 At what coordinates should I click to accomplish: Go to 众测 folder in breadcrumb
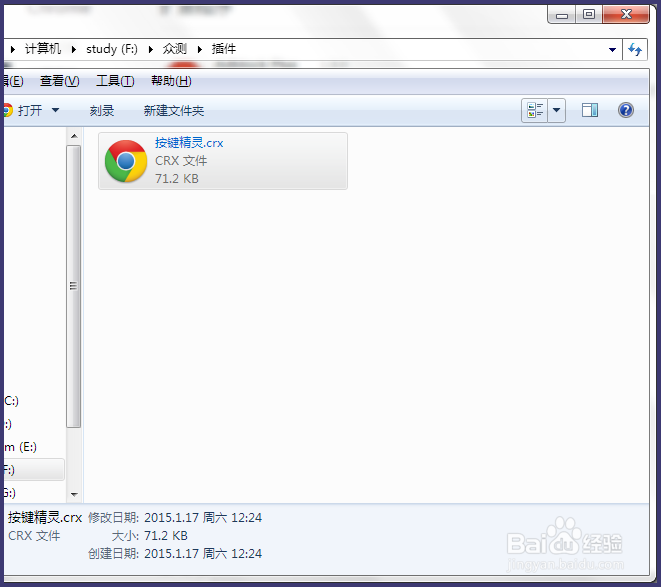tap(175, 49)
